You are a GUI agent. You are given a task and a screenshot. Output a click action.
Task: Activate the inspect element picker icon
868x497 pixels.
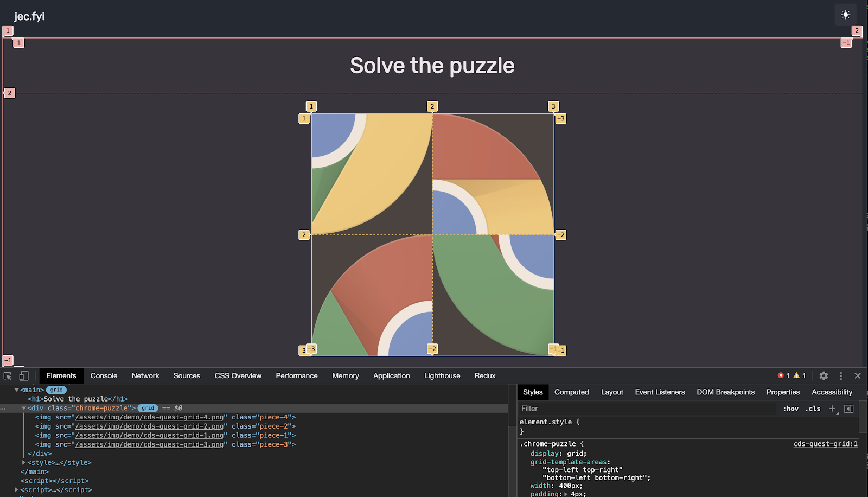[x=8, y=375]
